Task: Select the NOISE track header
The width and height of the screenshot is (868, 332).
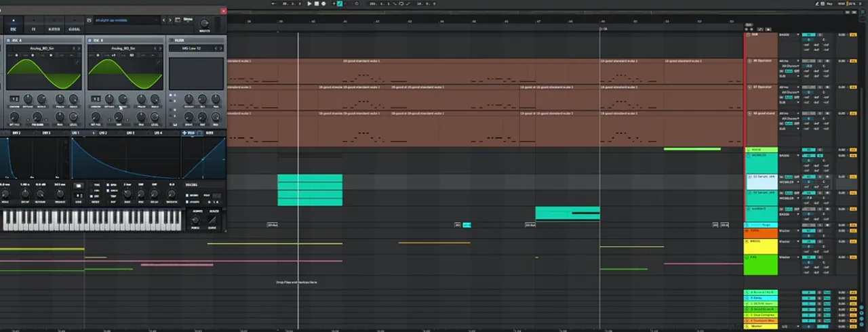Action: (761, 150)
